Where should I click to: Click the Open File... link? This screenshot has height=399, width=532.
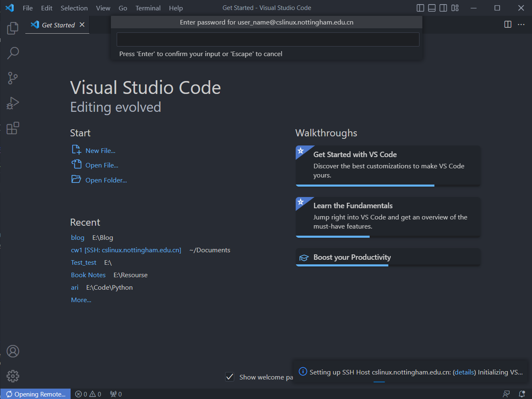click(x=102, y=165)
